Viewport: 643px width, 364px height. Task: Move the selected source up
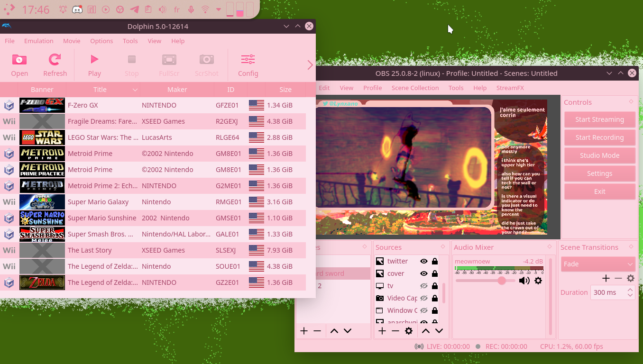click(x=426, y=331)
